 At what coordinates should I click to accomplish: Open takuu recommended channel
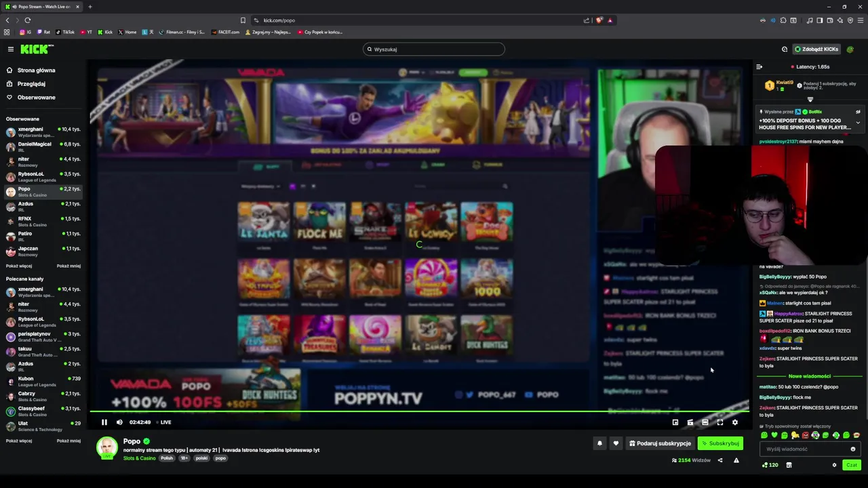(x=43, y=351)
